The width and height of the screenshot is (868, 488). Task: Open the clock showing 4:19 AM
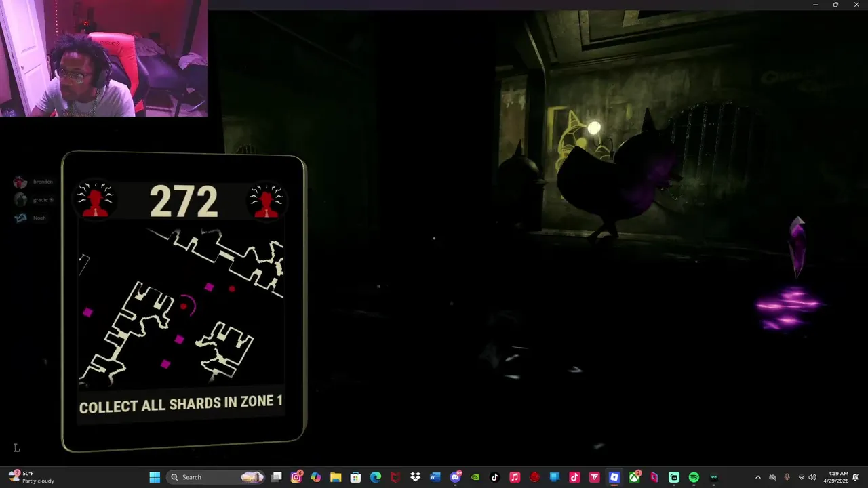pos(837,477)
